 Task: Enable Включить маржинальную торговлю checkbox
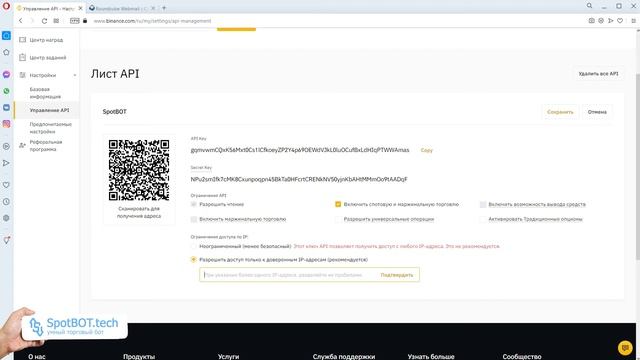point(194,219)
